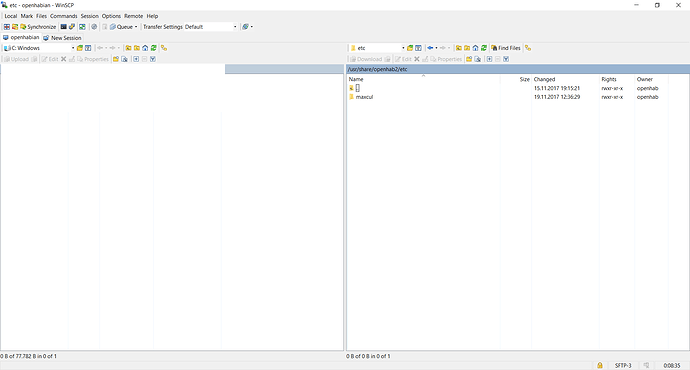
Task: Create new folder in remote panel
Action: [469, 59]
